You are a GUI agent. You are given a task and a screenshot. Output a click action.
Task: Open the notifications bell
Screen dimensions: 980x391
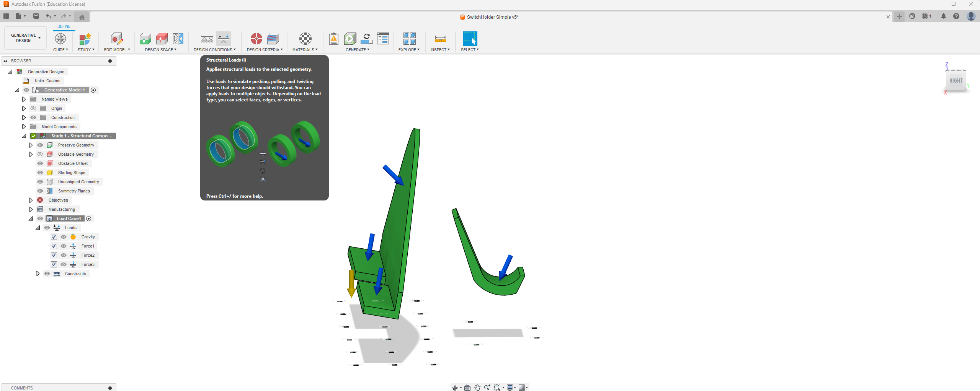[x=943, y=16]
